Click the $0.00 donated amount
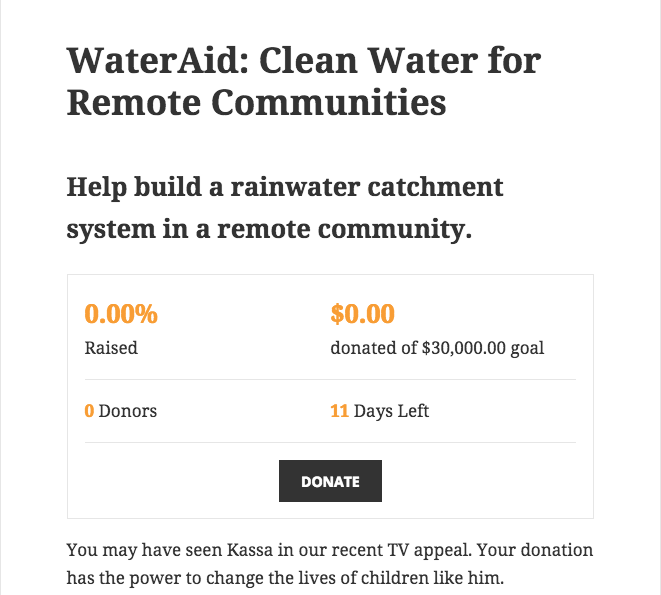Screen dimensions: 661x595 tap(362, 314)
